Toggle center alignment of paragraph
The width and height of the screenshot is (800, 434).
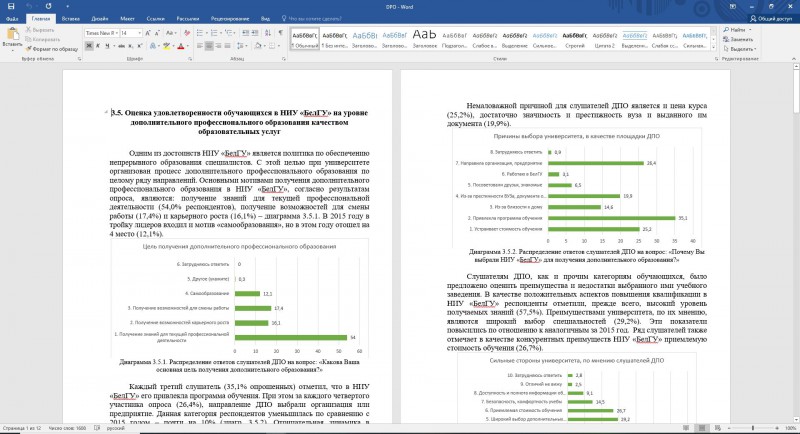(x=209, y=46)
